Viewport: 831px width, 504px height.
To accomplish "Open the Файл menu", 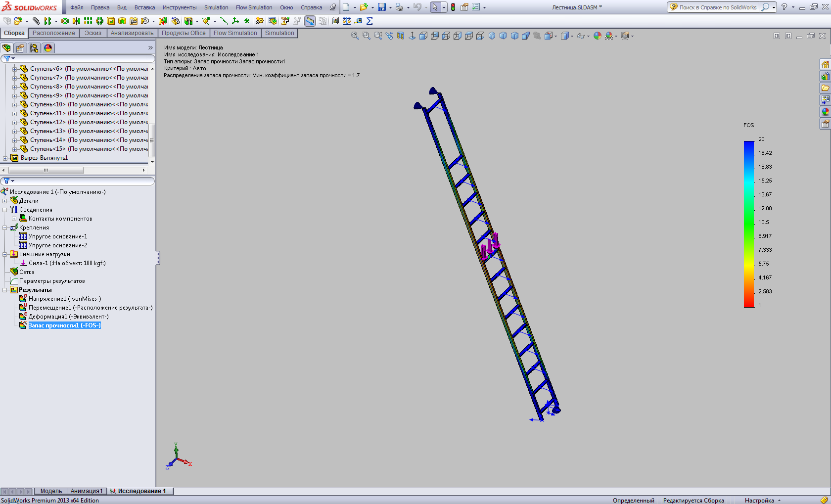I will (x=77, y=7).
